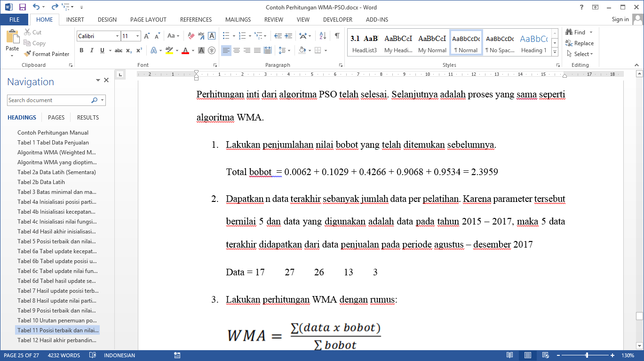Open the font size dropdown
The image size is (644, 361).
(x=137, y=36)
